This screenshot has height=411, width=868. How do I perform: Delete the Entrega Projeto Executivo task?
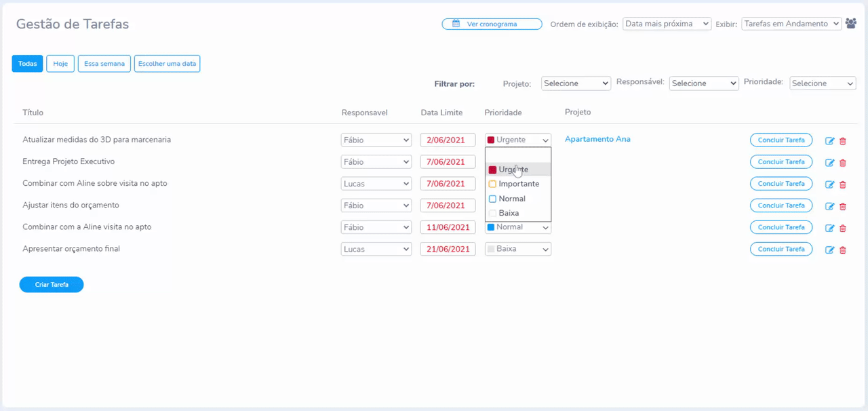[843, 163]
